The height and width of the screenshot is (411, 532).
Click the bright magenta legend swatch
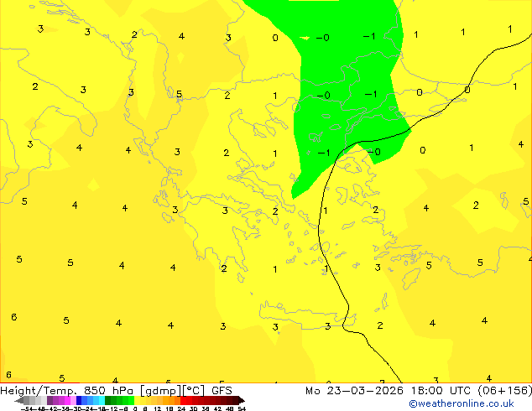(x=67, y=400)
